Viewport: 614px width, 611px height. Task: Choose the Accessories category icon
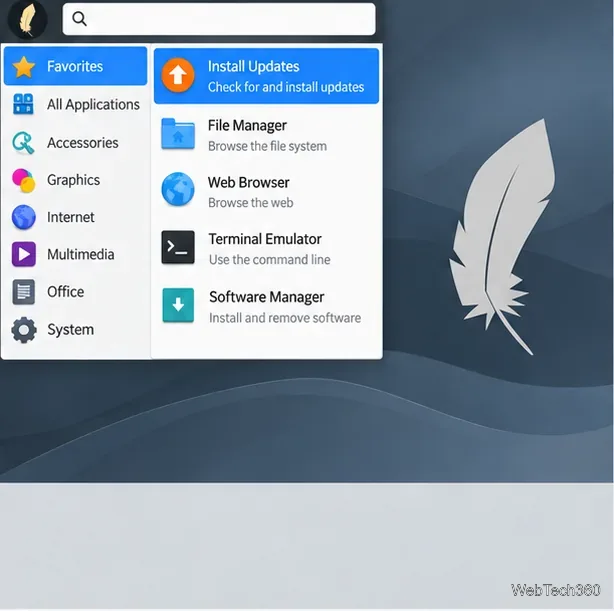pos(23,143)
